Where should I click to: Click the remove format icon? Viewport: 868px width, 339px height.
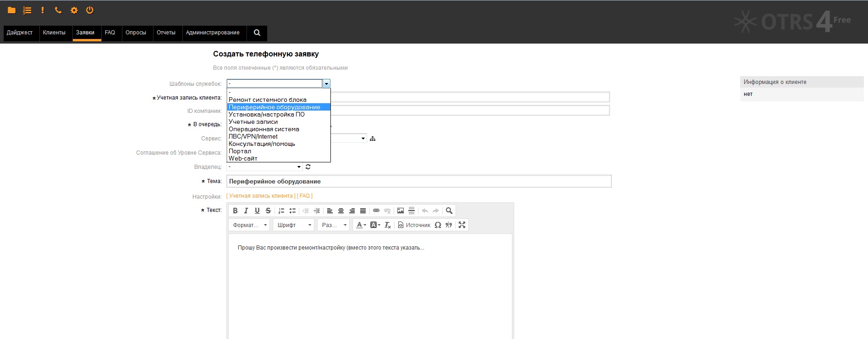pyautogui.click(x=388, y=225)
